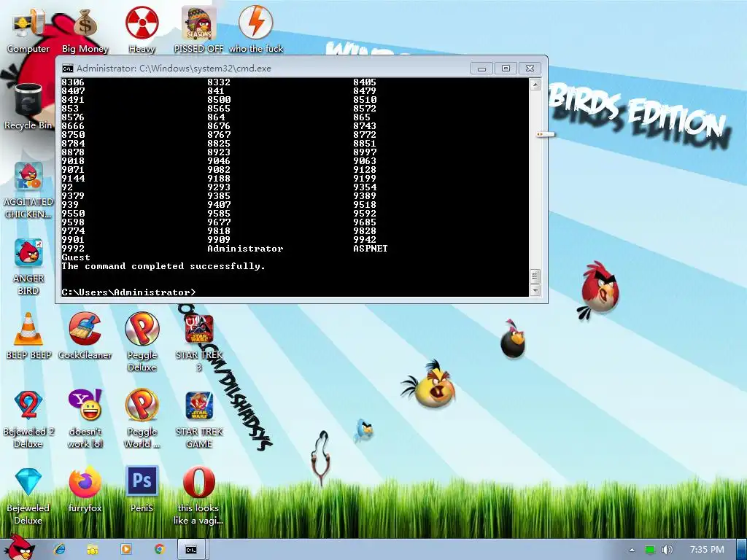Click the green system tray icon
The image size is (747, 560).
pyautogui.click(x=650, y=550)
